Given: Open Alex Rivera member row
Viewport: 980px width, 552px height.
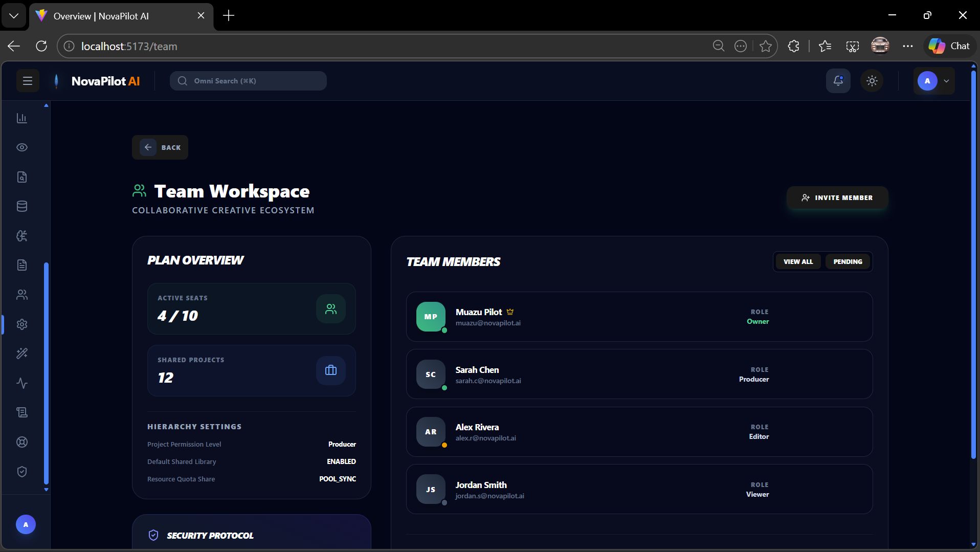Looking at the screenshot, I should (x=639, y=432).
